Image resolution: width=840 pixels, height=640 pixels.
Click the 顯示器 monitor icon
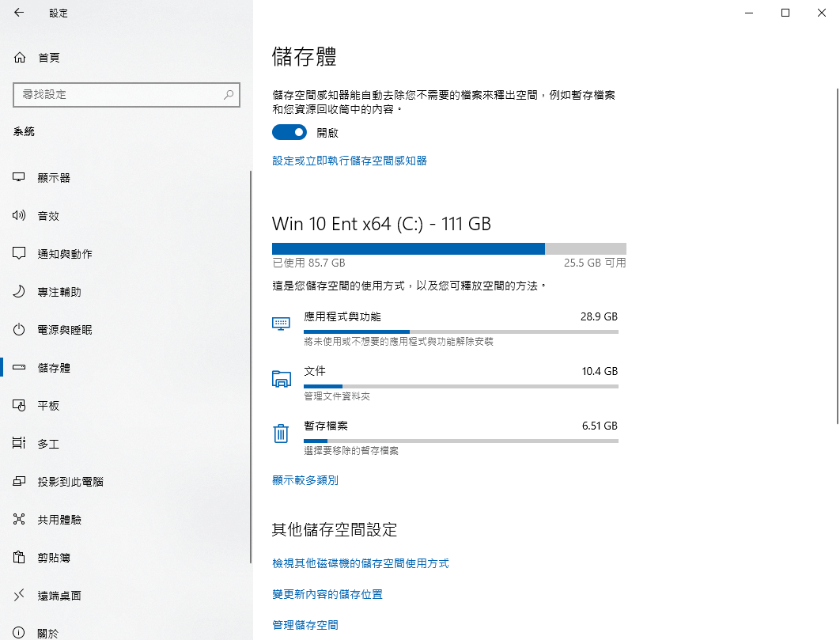pyautogui.click(x=20, y=178)
